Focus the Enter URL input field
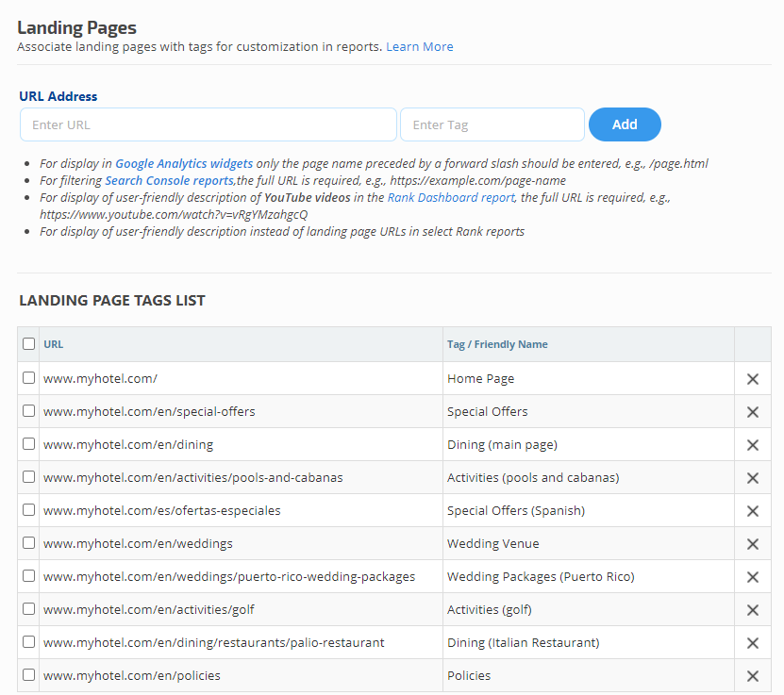Screen dimensions: 784x695 209,124
